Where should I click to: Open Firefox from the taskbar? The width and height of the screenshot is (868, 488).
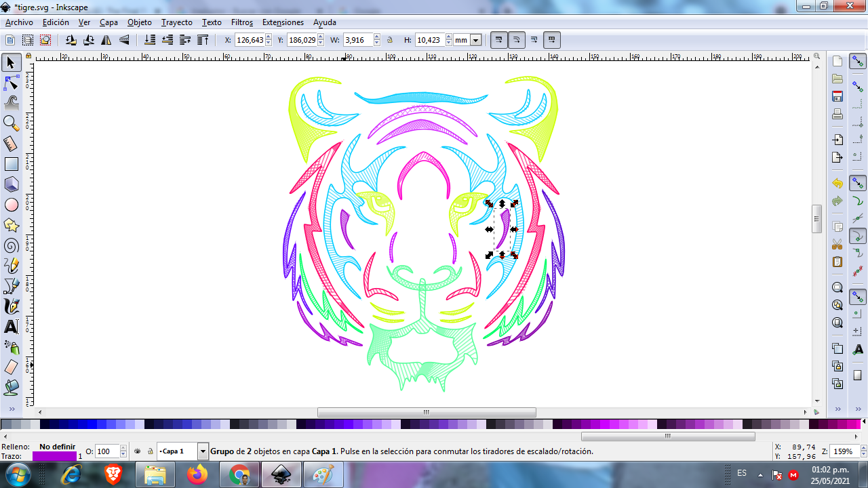pos(197,474)
